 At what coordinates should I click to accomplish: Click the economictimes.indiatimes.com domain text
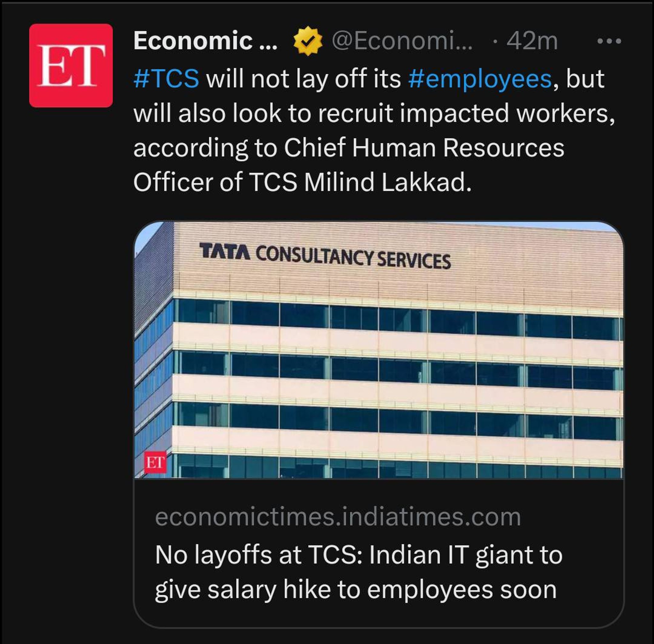(x=338, y=517)
